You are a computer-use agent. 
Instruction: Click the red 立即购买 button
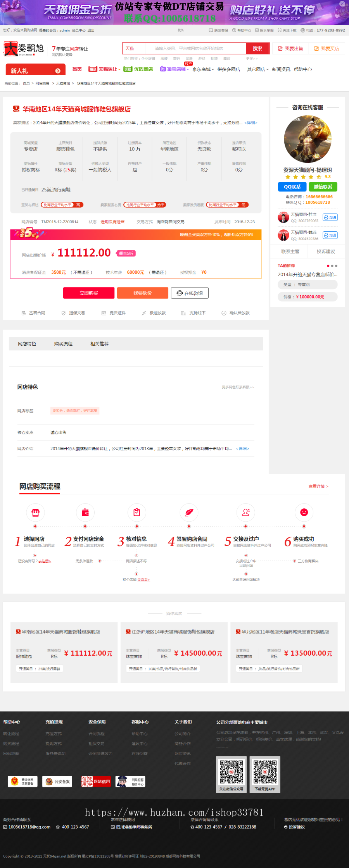click(x=89, y=293)
